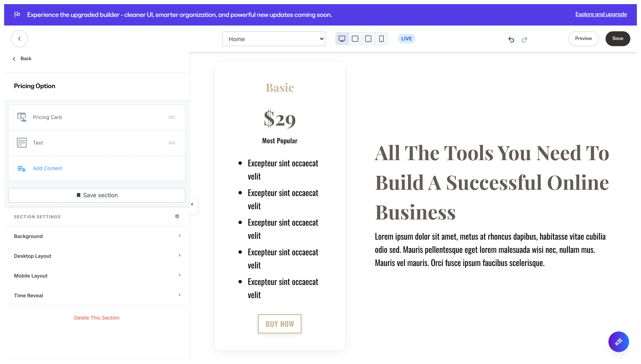This screenshot has height=364, width=641.
Task: Click Explore and upgrade link
Action: [x=601, y=14]
